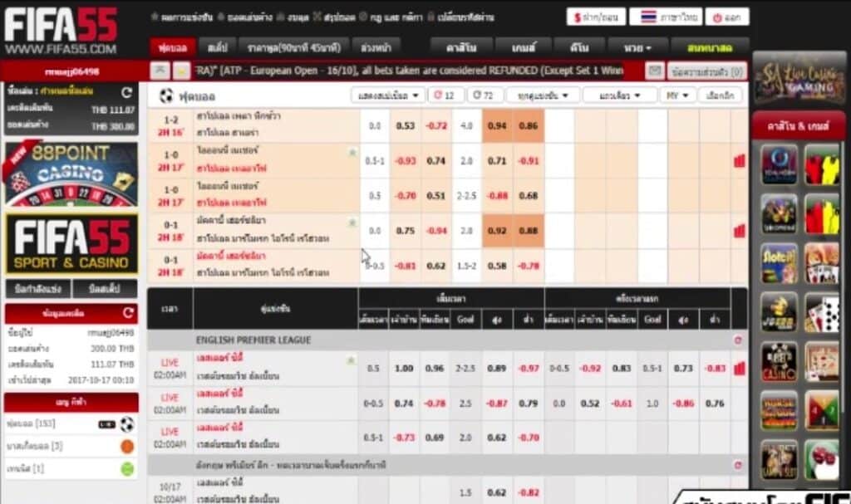851x504 pixels.
Task: Toggle the favorite star for Leicester City match
Action: [352, 360]
